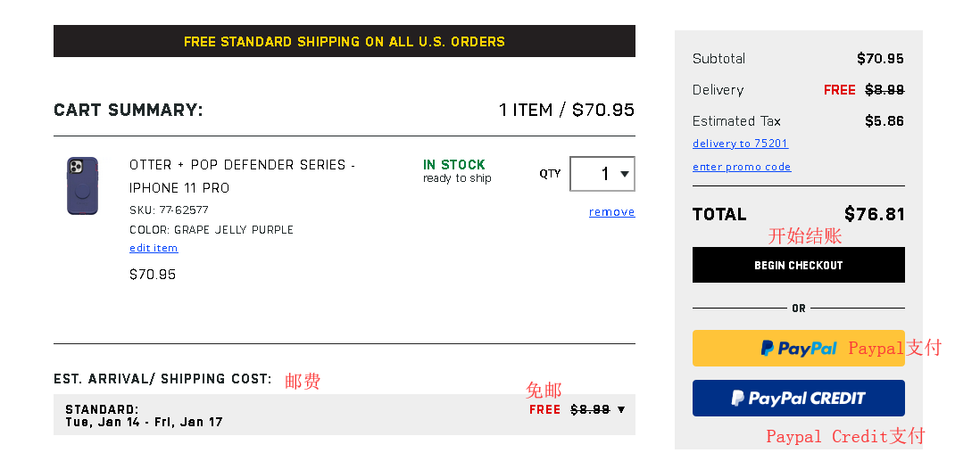
Task: Click the SKU 77-62577 text
Action: click(169, 210)
